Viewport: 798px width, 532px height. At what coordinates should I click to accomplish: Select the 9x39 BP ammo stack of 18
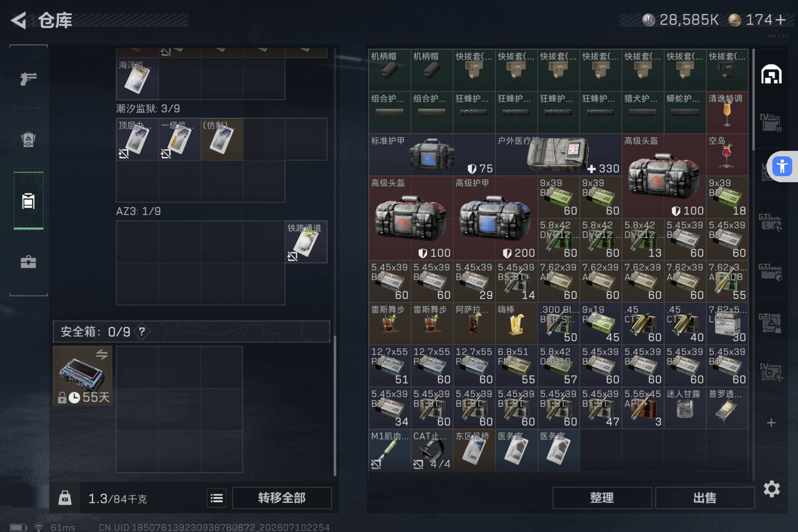[727, 197]
